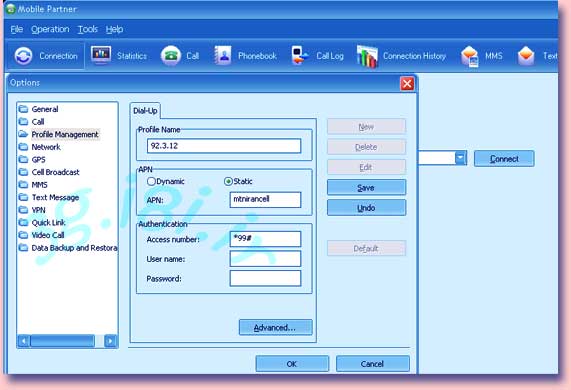
Task: Open the Connection toolbar icon
Action: [24, 56]
